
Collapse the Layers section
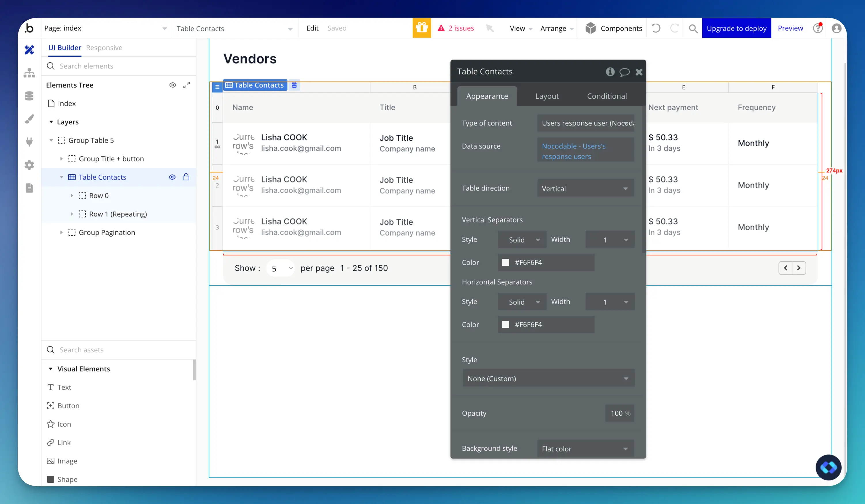click(x=51, y=122)
